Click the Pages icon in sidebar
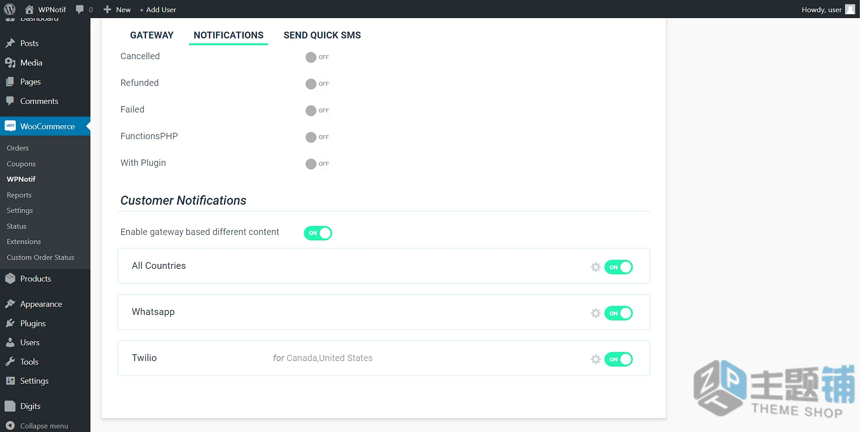 click(10, 81)
